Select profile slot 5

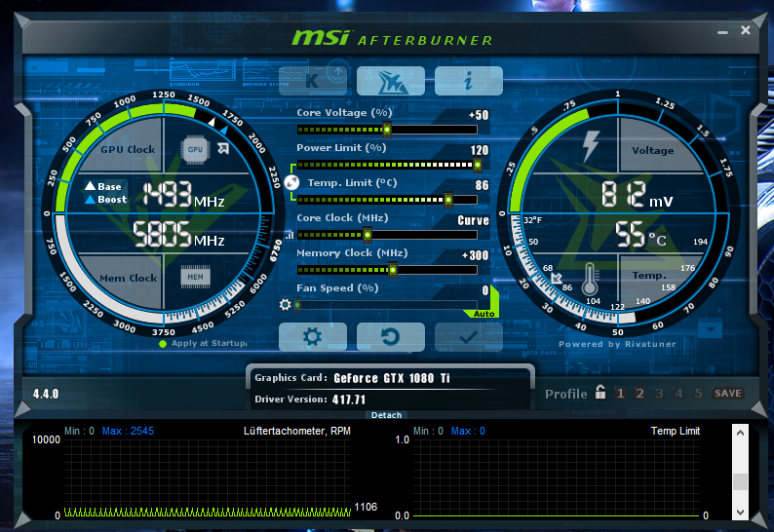click(x=698, y=394)
